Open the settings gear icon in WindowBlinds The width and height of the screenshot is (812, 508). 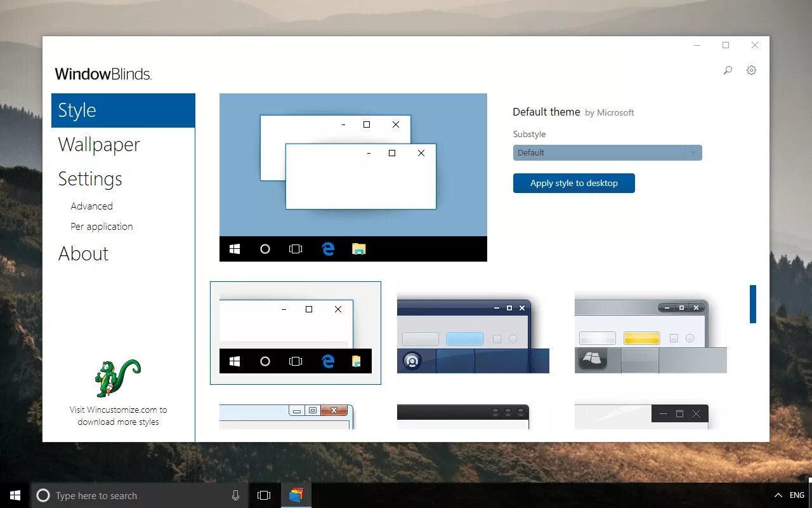[x=751, y=70]
